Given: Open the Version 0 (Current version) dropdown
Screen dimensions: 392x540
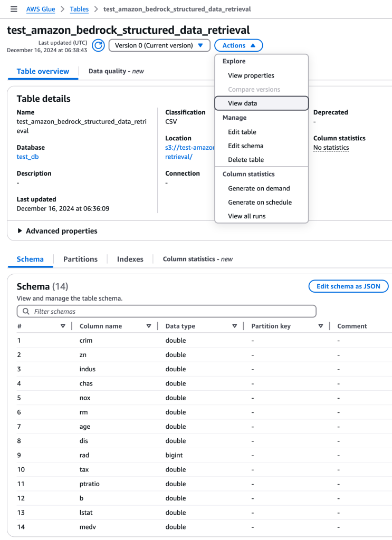Looking at the screenshot, I should tap(159, 45).
